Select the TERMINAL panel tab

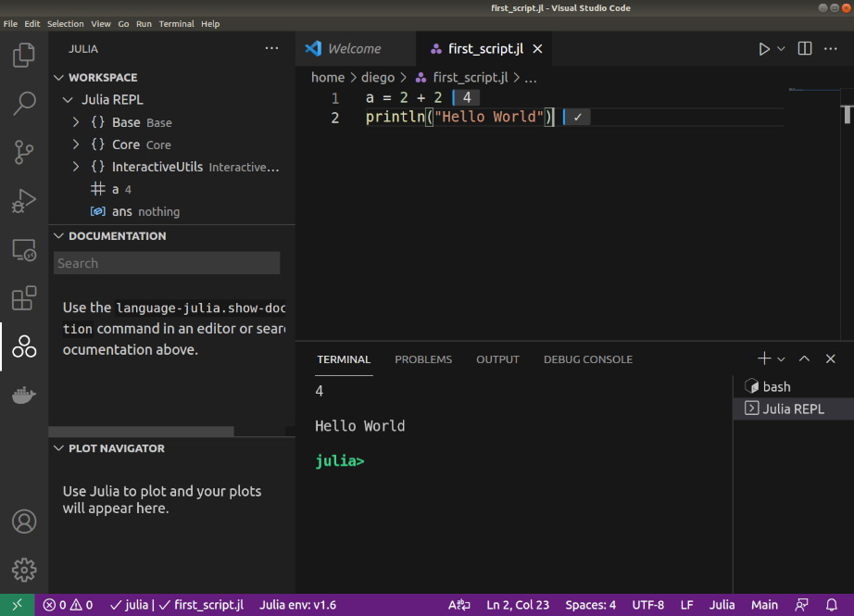point(344,359)
